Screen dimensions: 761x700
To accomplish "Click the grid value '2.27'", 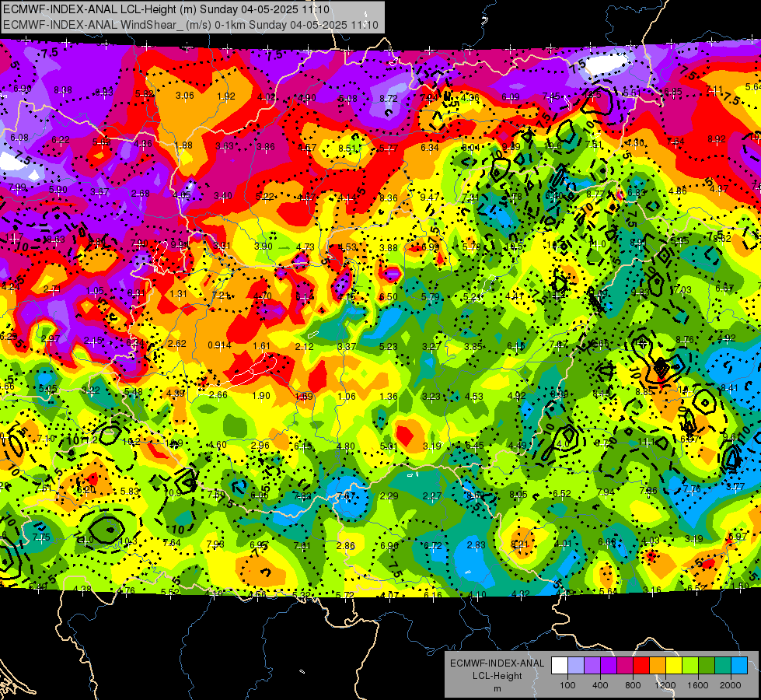I will [432, 496].
